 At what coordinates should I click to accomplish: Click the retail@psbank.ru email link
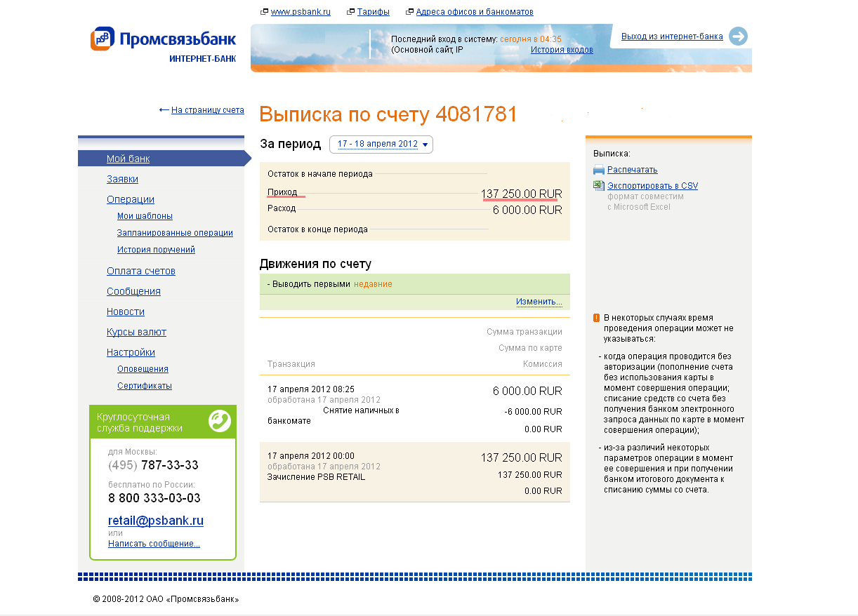(156, 521)
